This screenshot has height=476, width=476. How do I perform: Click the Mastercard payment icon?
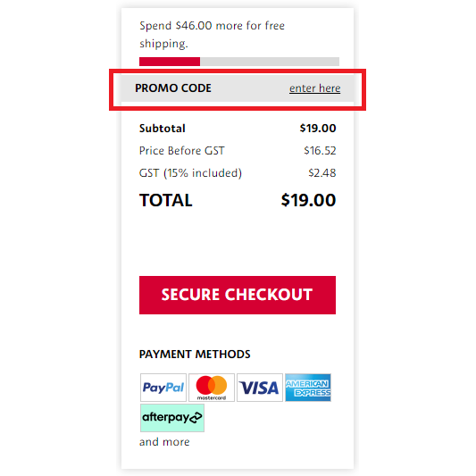coord(212,388)
